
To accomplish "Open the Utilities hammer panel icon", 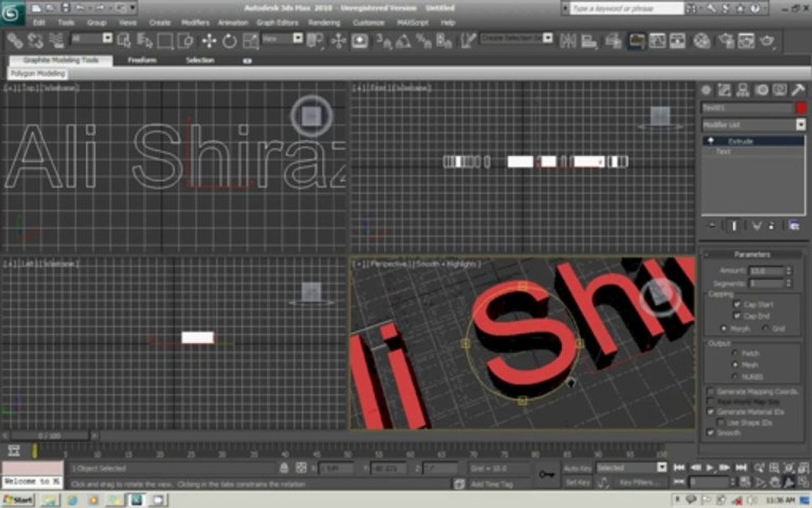I will coord(798,90).
